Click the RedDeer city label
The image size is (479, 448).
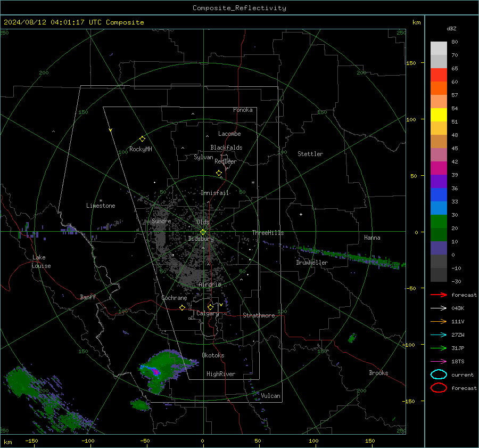[x=226, y=161]
